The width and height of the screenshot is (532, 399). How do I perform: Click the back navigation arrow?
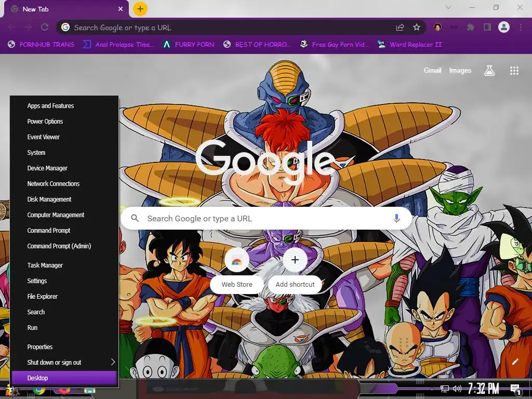tap(11, 27)
